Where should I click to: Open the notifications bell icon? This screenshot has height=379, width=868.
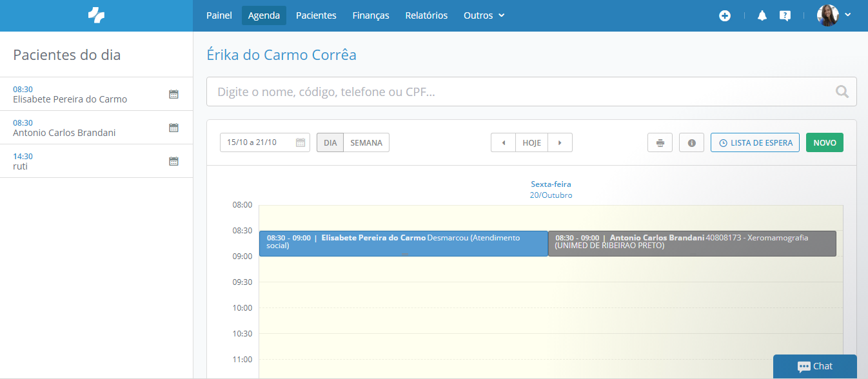(762, 15)
